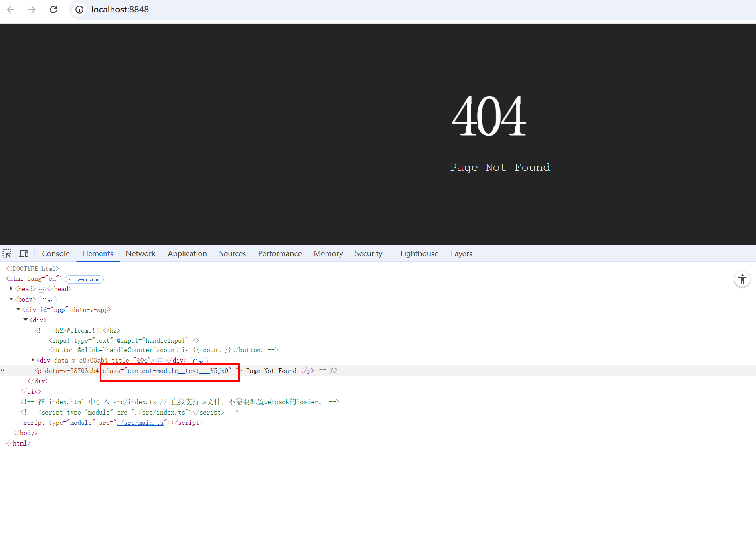Toggle the device toolbar icon
Image resolution: width=756 pixels, height=539 pixels.
coord(24,253)
